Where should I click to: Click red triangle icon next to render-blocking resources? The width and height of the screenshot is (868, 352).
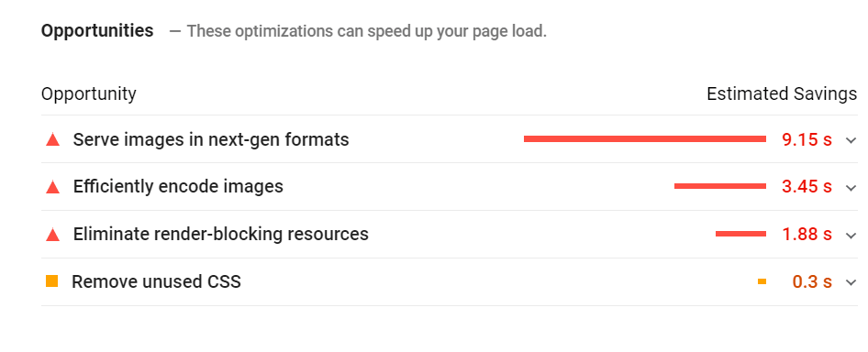pos(52,235)
